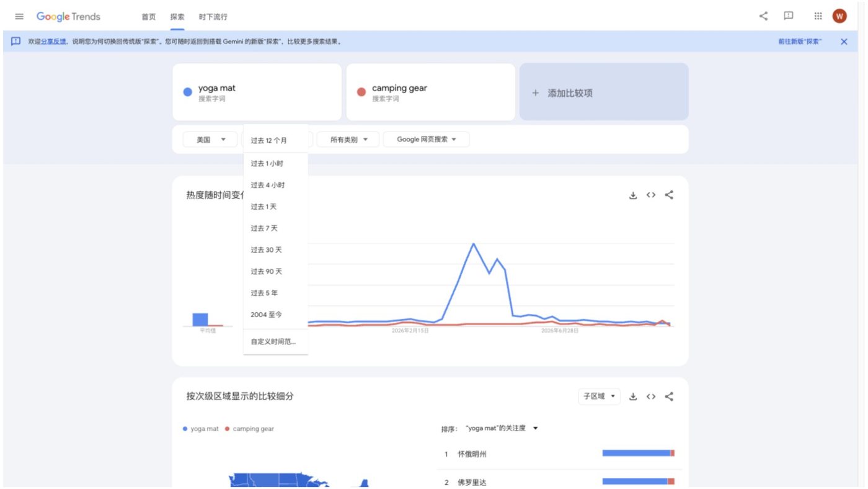Select 过去 1 天 time range

[x=275, y=207]
